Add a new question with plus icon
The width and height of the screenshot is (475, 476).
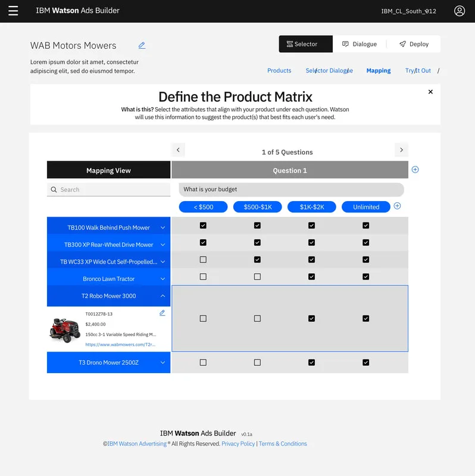click(x=415, y=170)
